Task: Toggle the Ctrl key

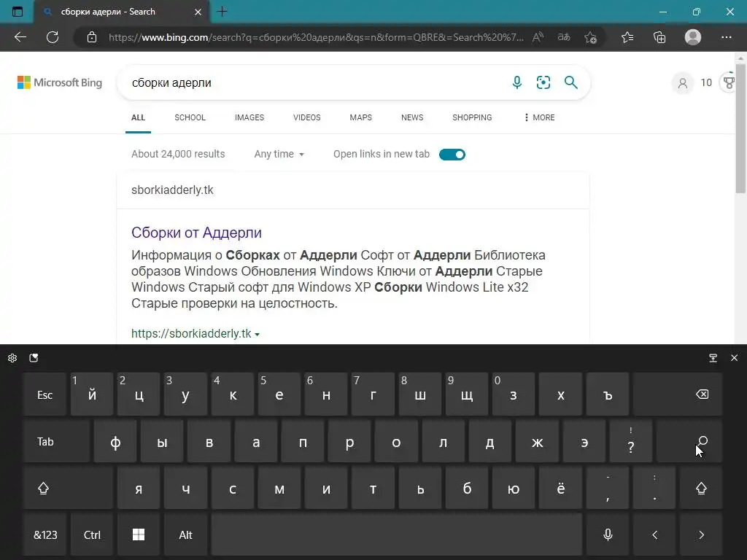Action: pyautogui.click(x=92, y=534)
